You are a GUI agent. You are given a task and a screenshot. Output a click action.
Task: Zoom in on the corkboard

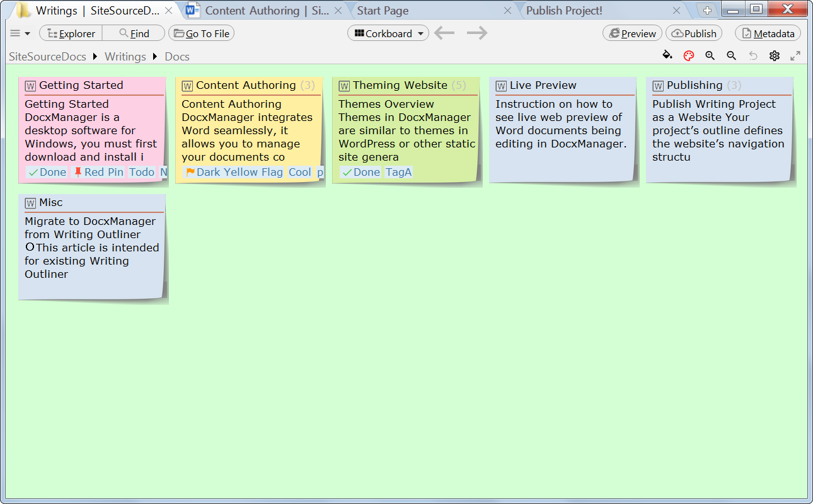710,55
